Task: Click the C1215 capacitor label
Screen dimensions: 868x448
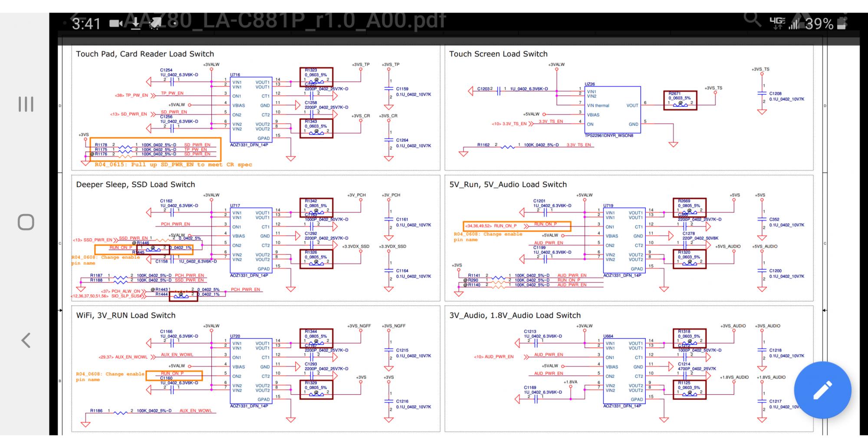Action: 402,350
